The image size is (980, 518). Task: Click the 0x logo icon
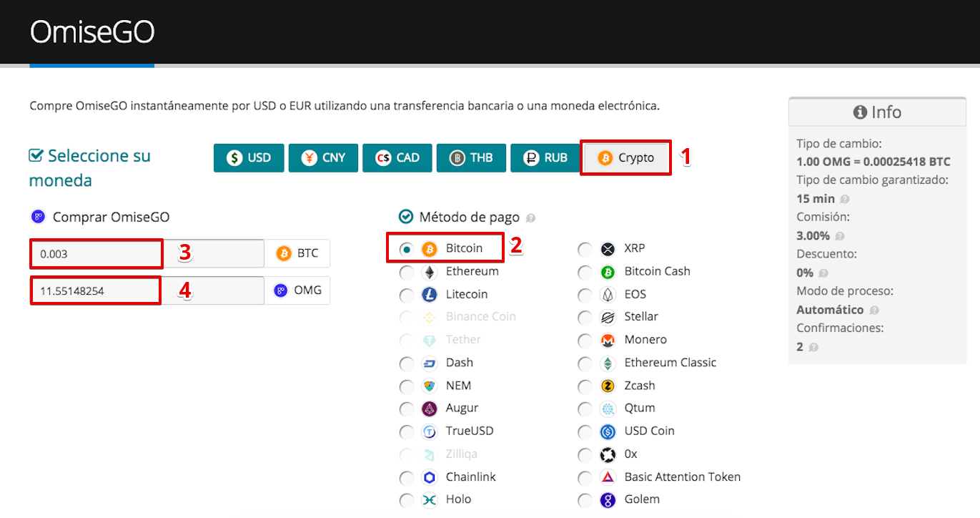tap(608, 454)
